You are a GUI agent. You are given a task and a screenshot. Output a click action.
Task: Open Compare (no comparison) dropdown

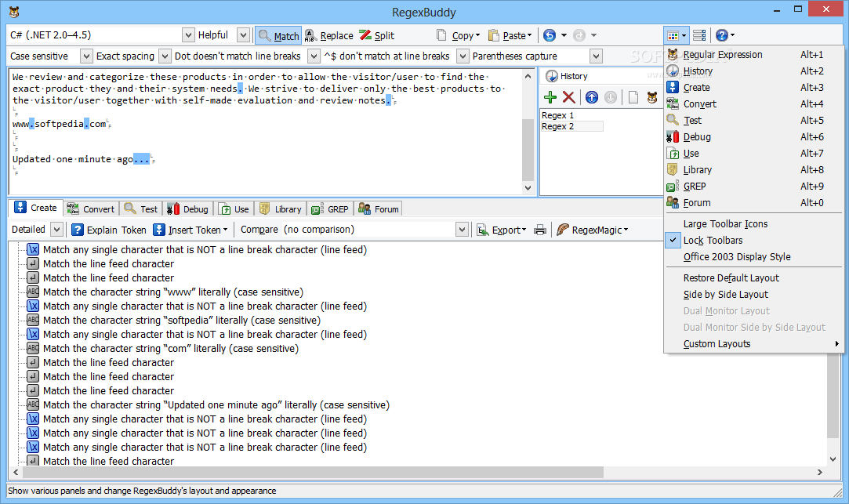click(462, 230)
